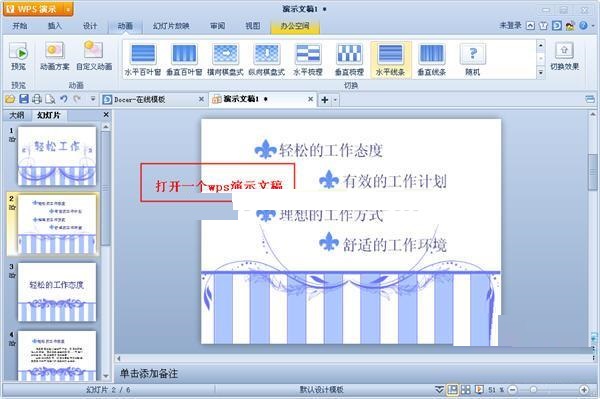Select slide 3 thumbnail 轻松的工作态度
Image resolution: width=600 pixels, height=399 pixels.
tap(57, 292)
